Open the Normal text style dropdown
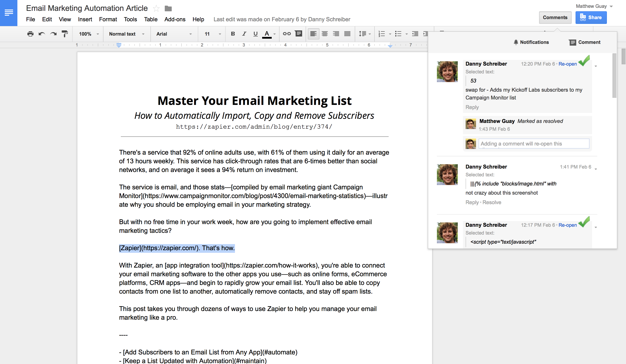The height and width of the screenshot is (364, 626). (127, 34)
